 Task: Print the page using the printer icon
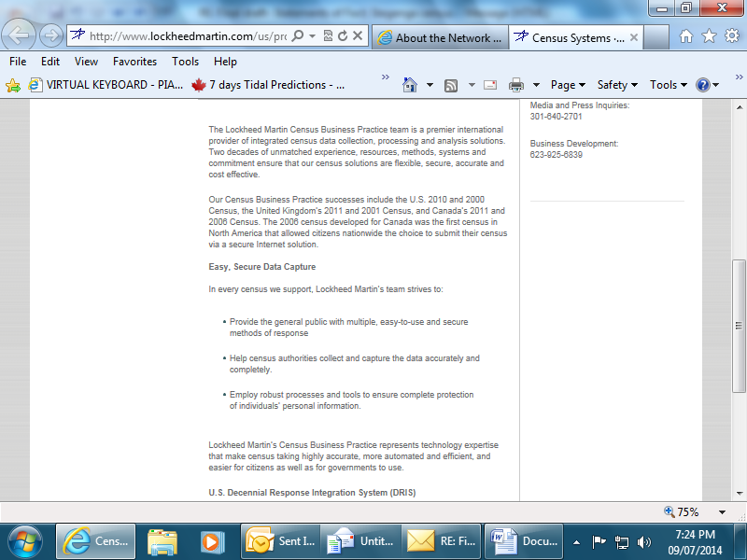click(516, 85)
